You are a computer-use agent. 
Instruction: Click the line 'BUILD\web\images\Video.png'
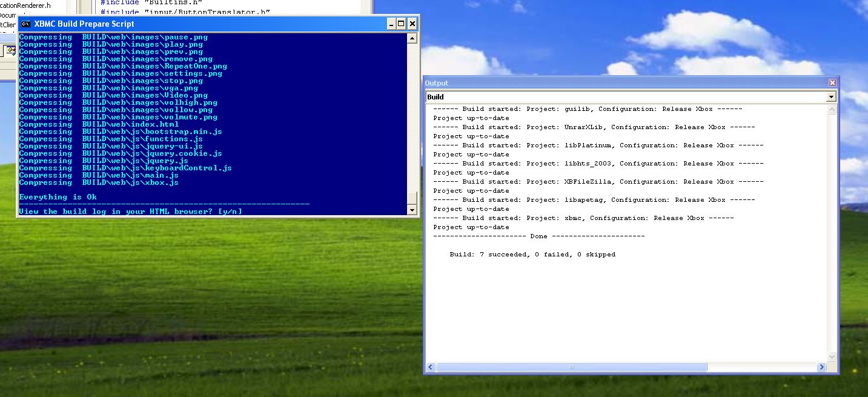coord(113,95)
